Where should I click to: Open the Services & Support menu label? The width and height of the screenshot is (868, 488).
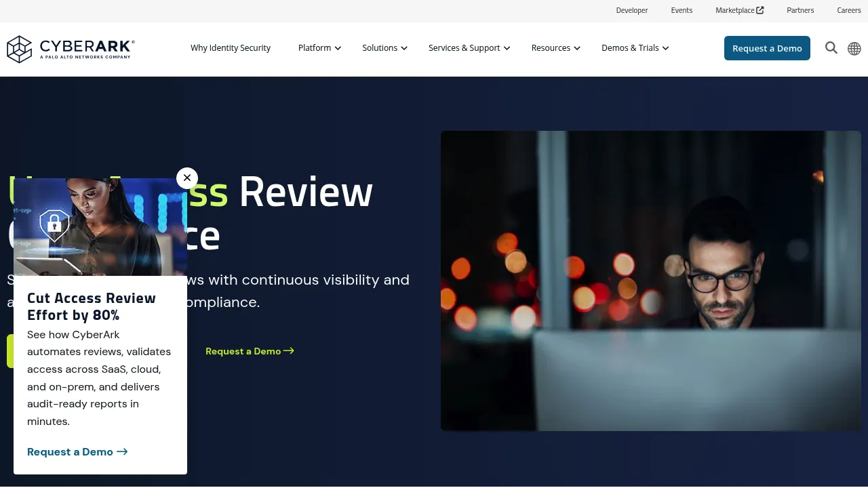pos(465,48)
